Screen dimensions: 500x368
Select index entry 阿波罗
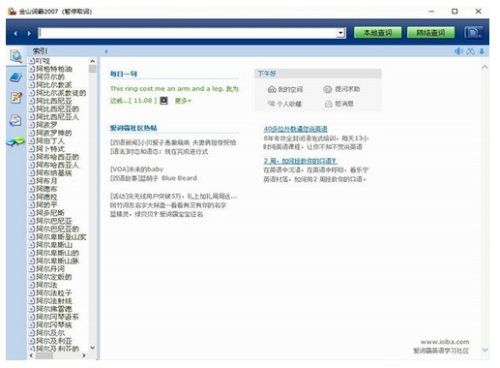(46, 125)
